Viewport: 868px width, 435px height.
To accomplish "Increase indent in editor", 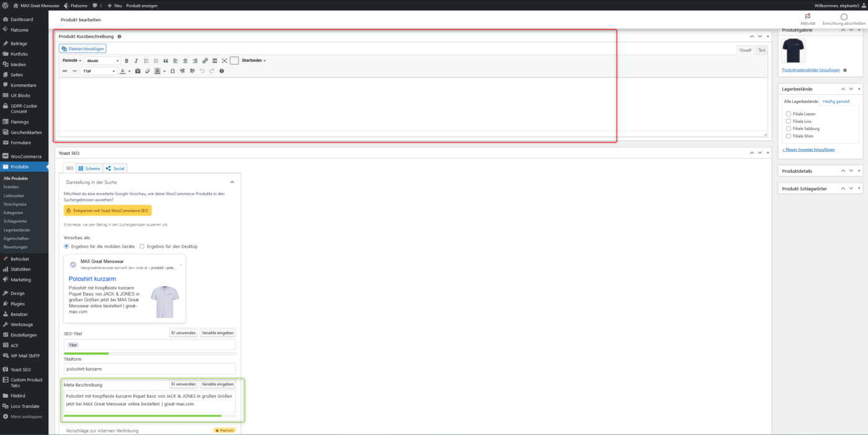I will click(192, 71).
